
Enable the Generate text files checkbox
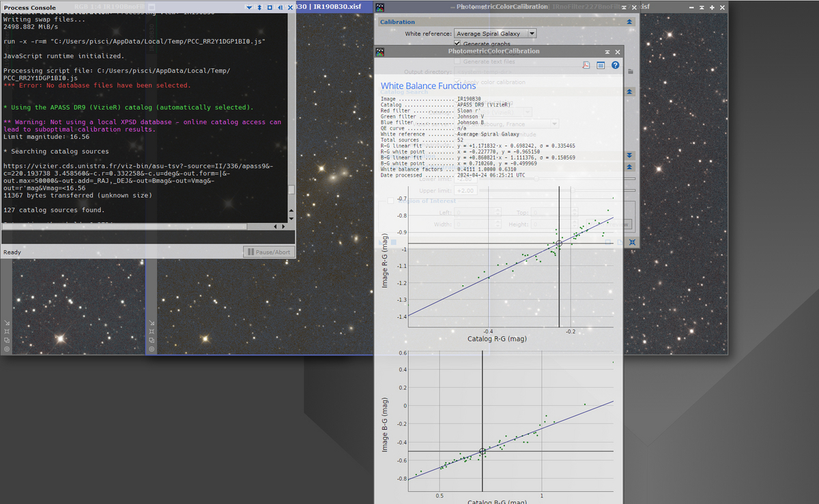pyautogui.click(x=457, y=61)
